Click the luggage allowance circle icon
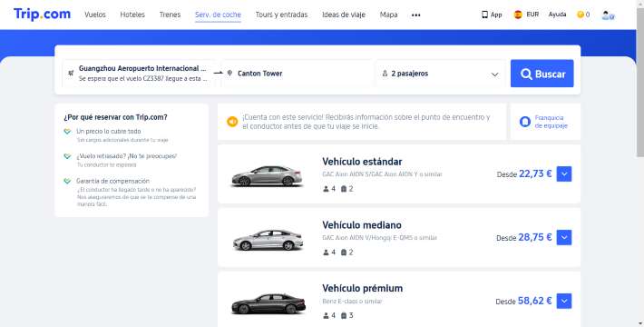 click(x=525, y=122)
